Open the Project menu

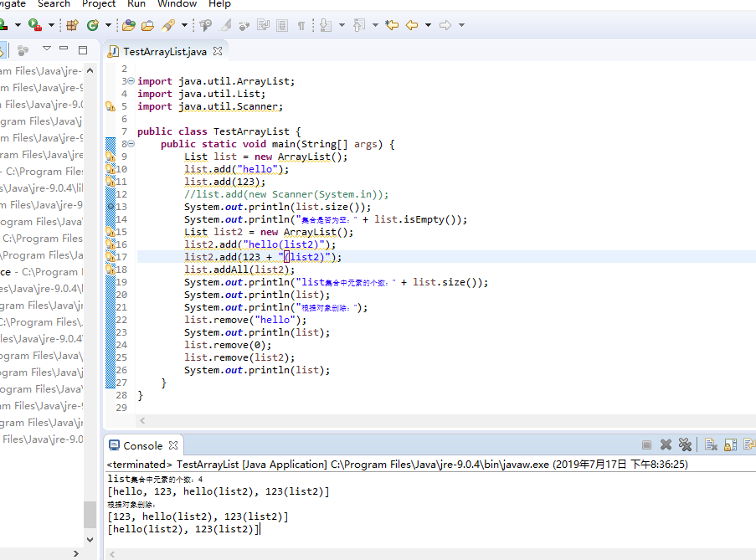pyautogui.click(x=99, y=4)
